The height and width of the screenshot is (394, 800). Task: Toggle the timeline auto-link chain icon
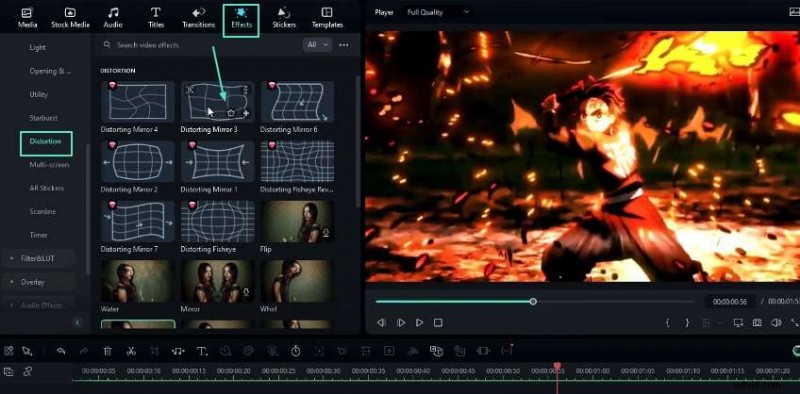[x=28, y=372]
